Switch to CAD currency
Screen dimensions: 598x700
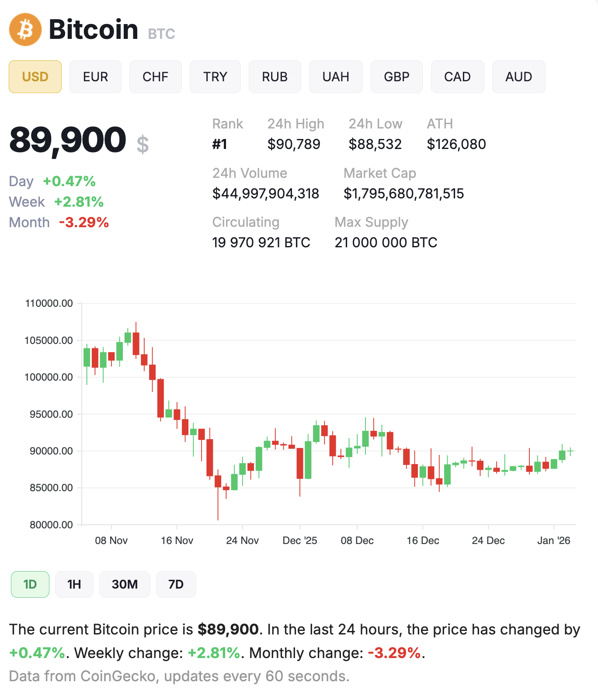coord(457,76)
